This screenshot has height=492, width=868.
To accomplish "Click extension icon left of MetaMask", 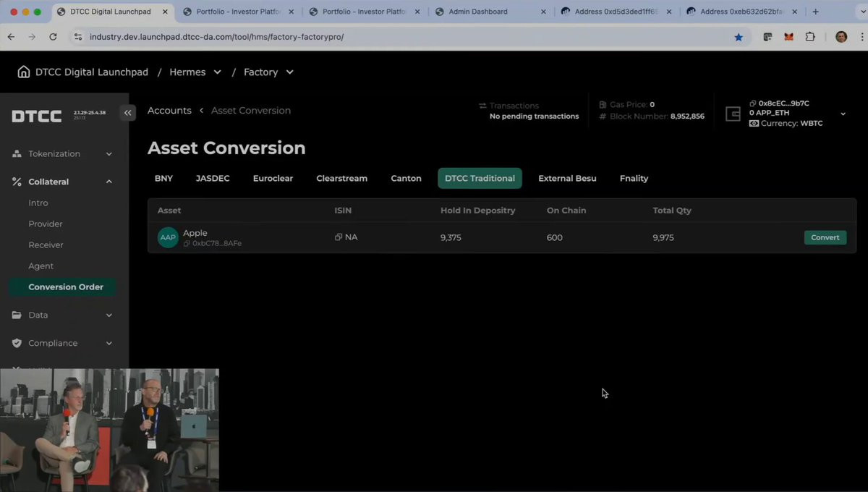I will coord(767,37).
